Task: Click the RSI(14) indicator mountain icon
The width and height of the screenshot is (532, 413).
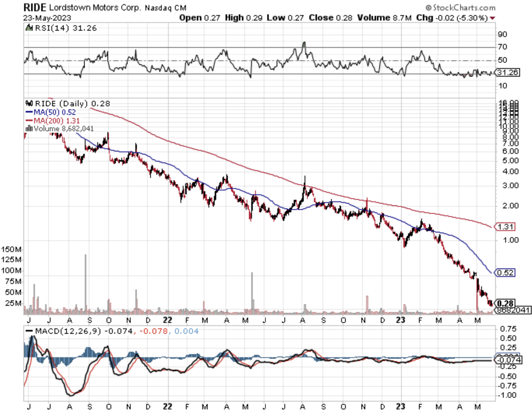Action: [29, 28]
